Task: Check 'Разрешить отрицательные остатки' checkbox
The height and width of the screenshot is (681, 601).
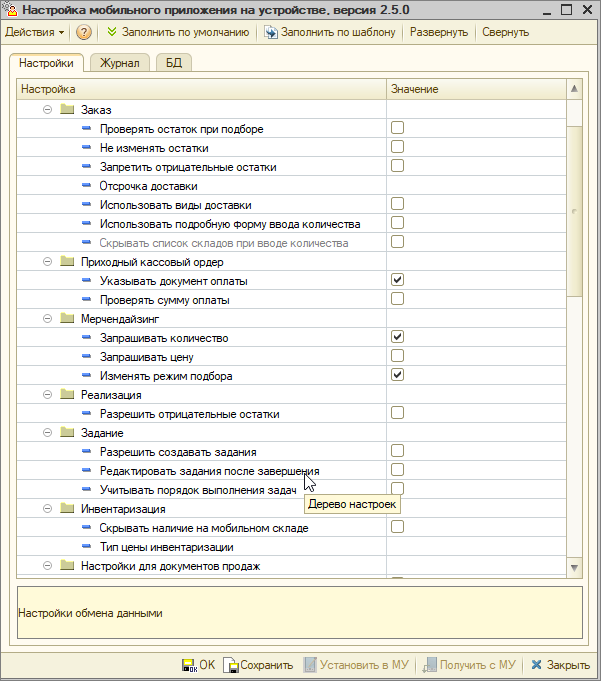Action: (x=397, y=413)
